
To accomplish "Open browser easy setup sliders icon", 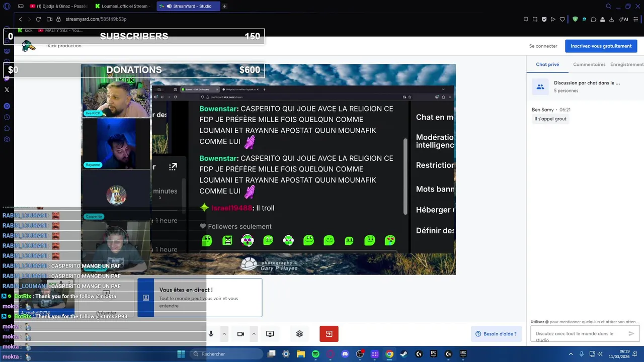I will pyautogui.click(x=636, y=19).
